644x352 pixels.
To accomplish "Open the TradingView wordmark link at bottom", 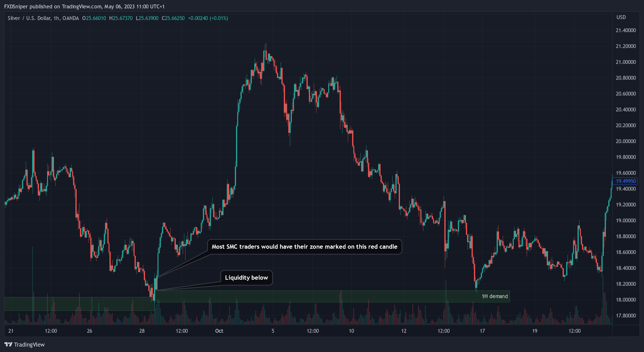I will [29, 345].
